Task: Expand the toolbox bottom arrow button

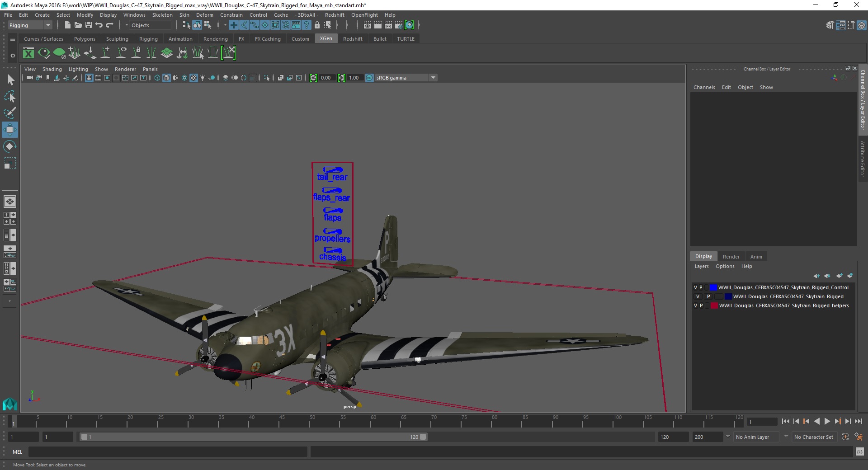Action: click(x=9, y=301)
